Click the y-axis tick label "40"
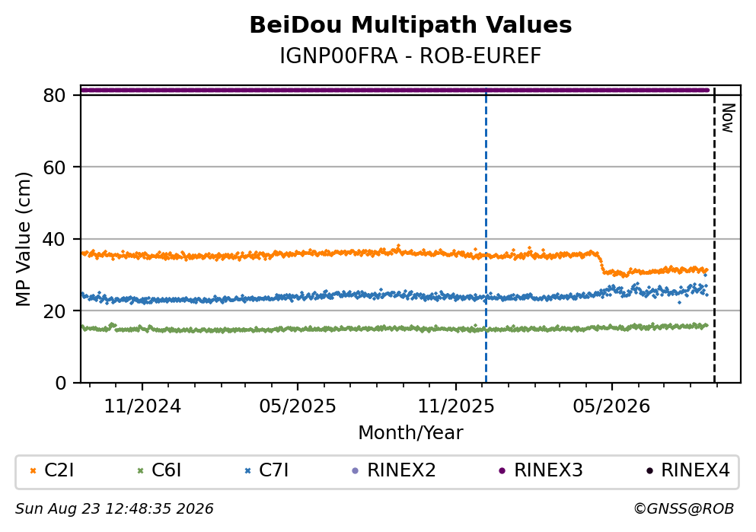The image size is (756, 532). 54,239
